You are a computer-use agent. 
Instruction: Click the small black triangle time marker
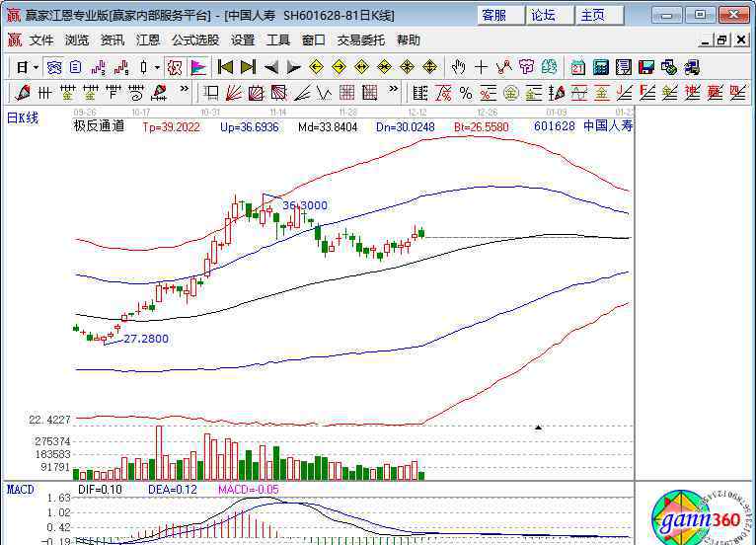tap(538, 427)
